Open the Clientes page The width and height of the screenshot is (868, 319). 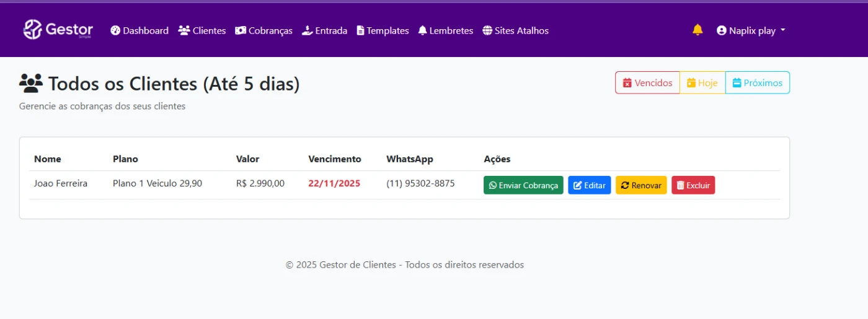(x=202, y=30)
